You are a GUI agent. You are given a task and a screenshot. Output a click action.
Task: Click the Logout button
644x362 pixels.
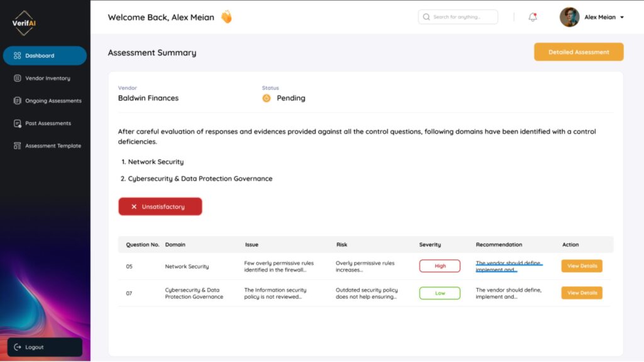pyautogui.click(x=45, y=347)
